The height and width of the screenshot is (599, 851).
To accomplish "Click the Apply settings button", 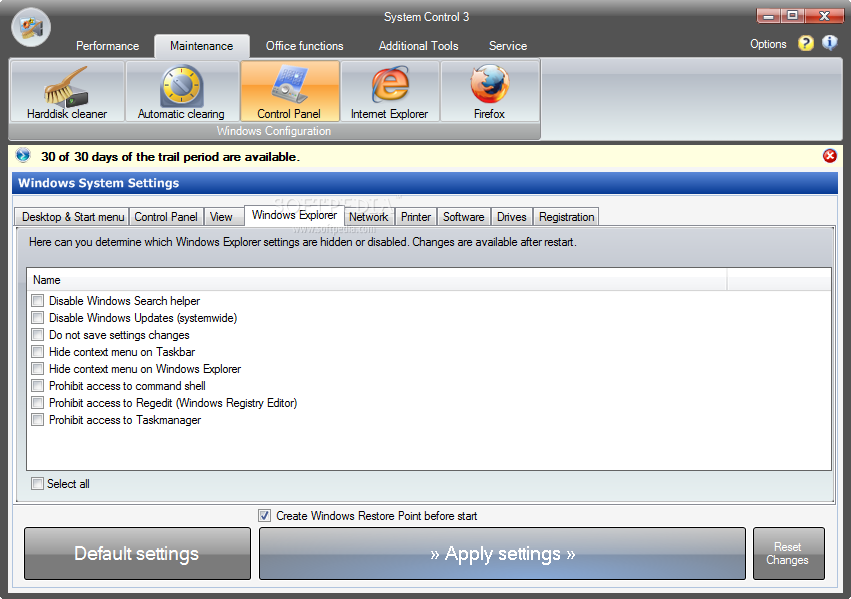I will point(502,553).
